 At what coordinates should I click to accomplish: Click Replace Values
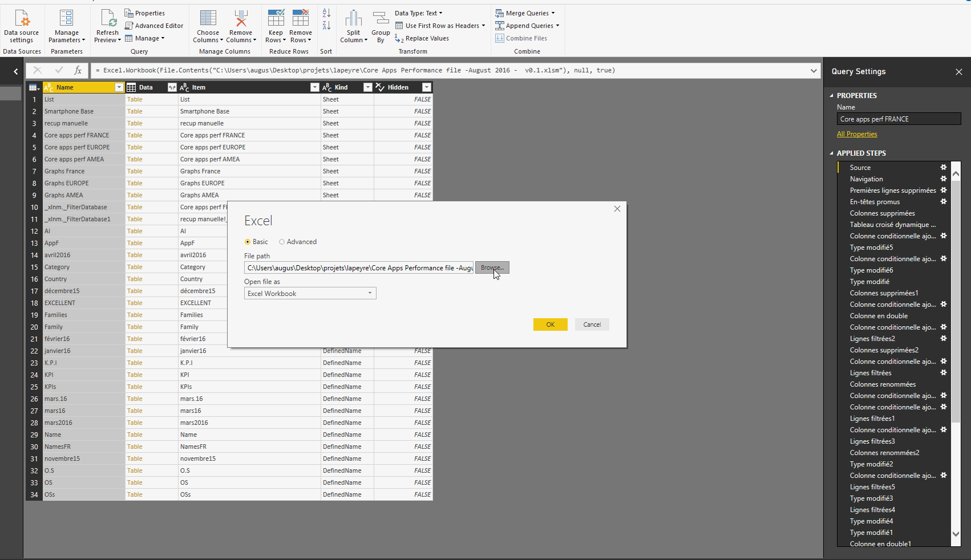pyautogui.click(x=422, y=38)
